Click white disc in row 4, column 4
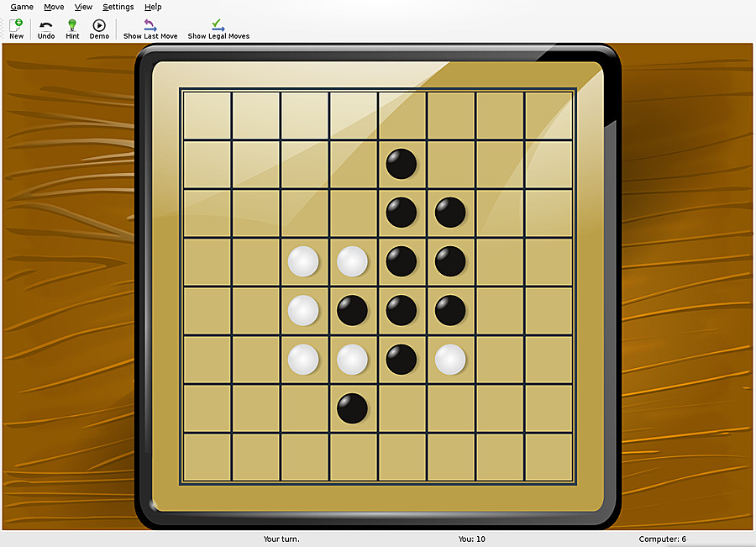This screenshot has height=547, width=756. pos(353,261)
